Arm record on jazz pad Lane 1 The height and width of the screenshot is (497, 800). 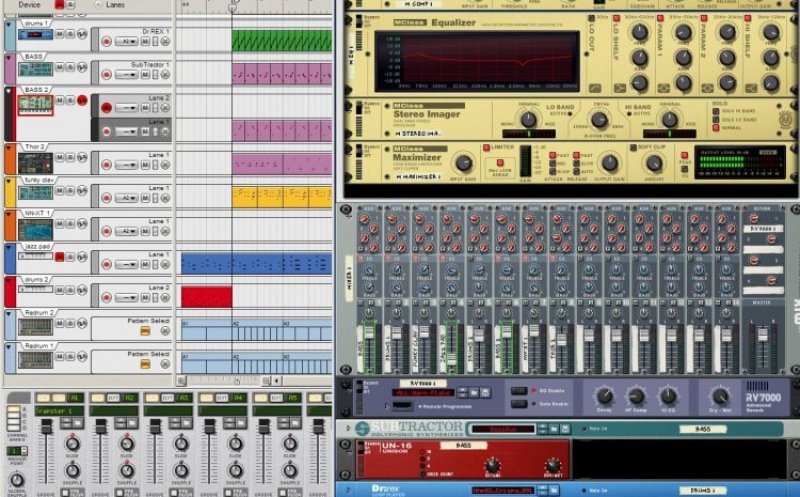[x=106, y=264]
